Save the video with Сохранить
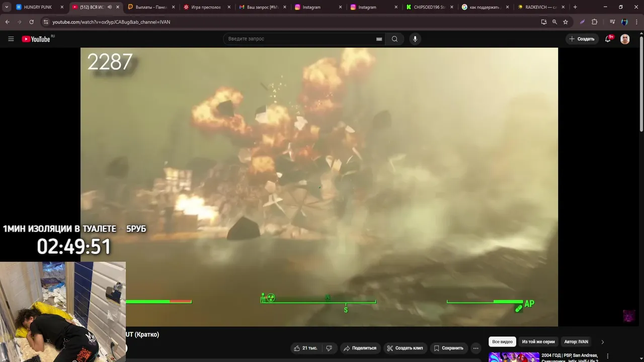Viewport: 644px width, 362px height. pyautogui.click(x=448, y=348)
